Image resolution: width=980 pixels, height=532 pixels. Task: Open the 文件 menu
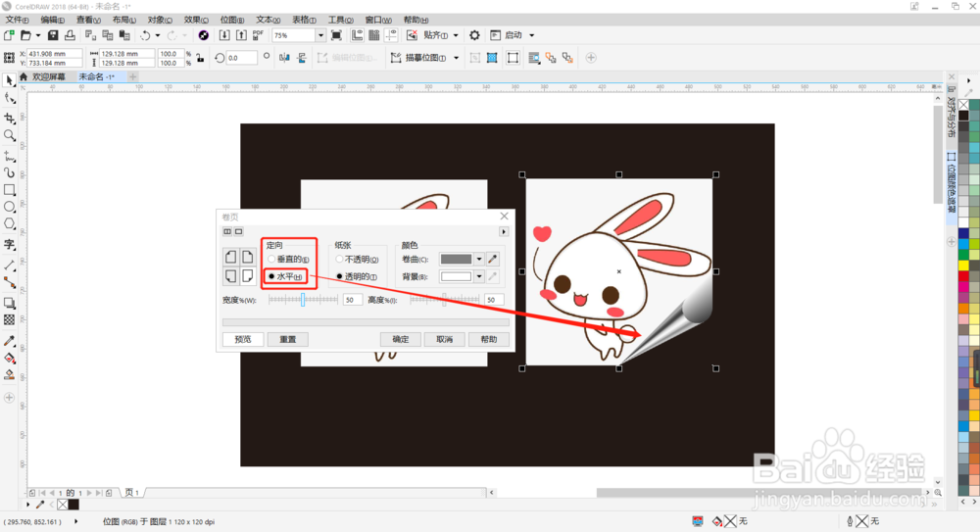[x=17, y=20]
